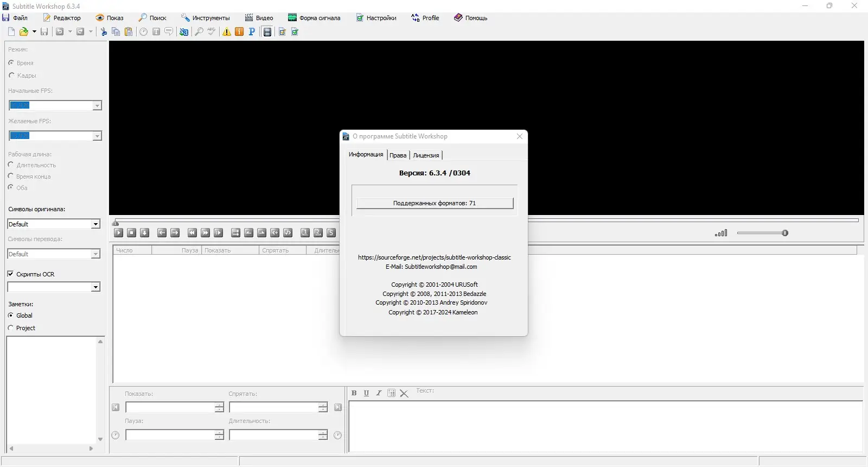Select the Project notes radio button
The image size is (868, 467).
pos(10,328)
